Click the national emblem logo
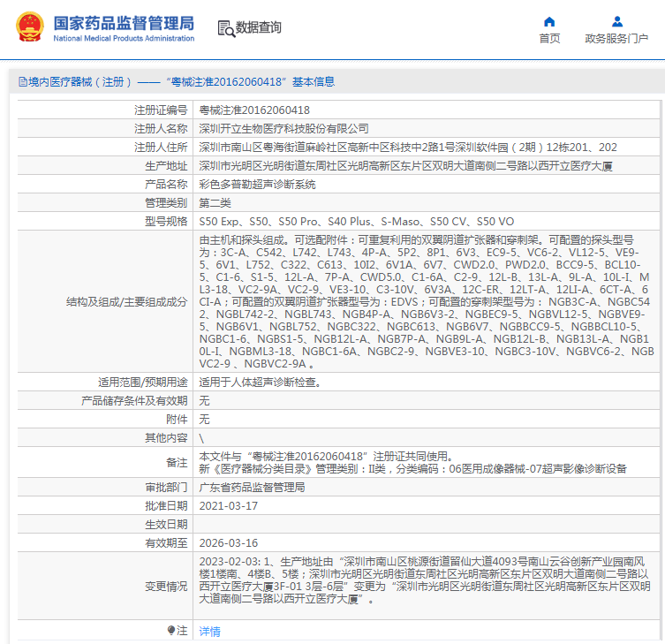Screen dimensions: 665x644 click(30, 27)
